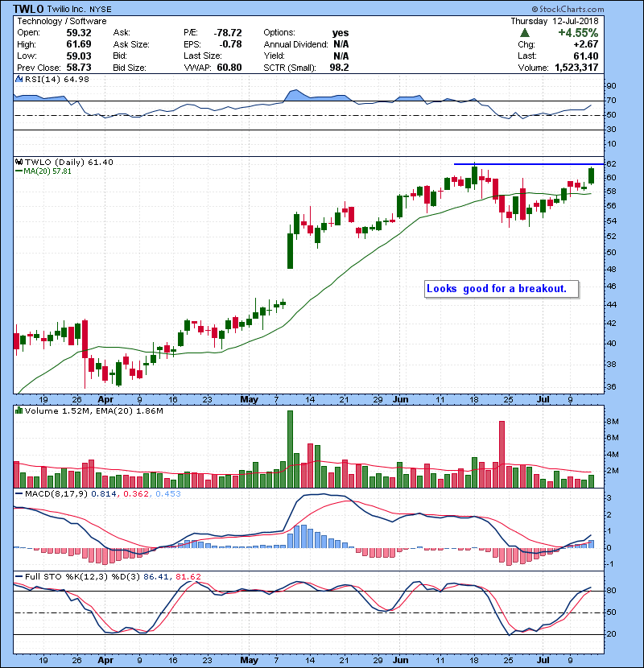Viewport: 644px width, 668px height.
Task: Click the -1 label on the MACD axis
Action: point(610,564)
